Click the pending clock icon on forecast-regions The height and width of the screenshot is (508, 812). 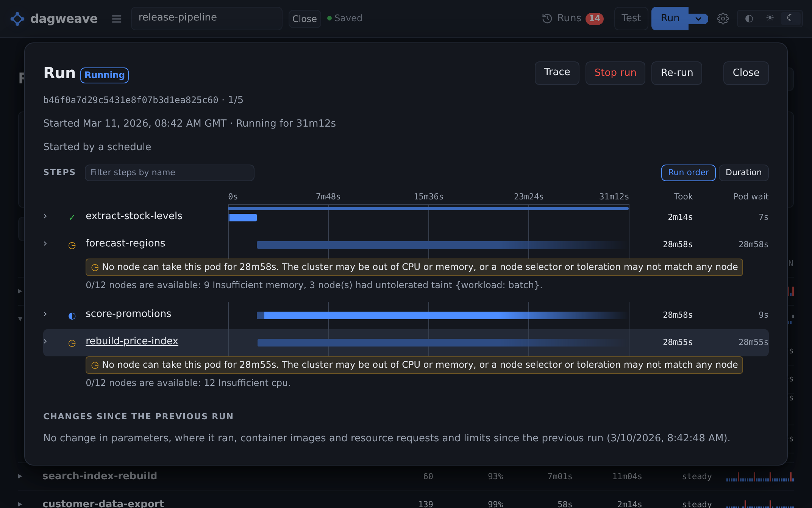click(72, 245)
